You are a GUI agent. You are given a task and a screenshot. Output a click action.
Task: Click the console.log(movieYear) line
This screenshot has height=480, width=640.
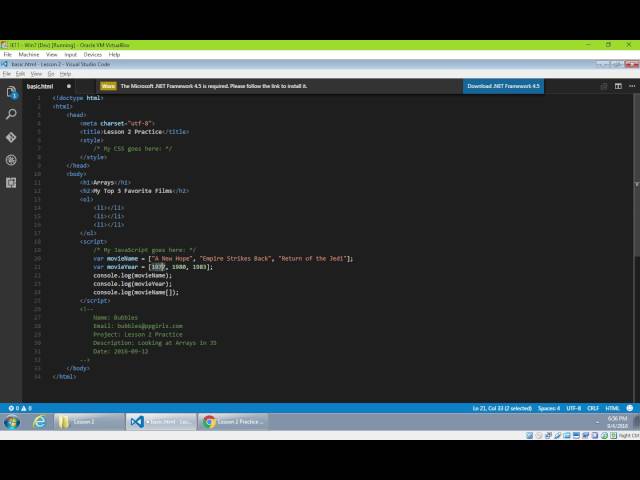point(133,284)
